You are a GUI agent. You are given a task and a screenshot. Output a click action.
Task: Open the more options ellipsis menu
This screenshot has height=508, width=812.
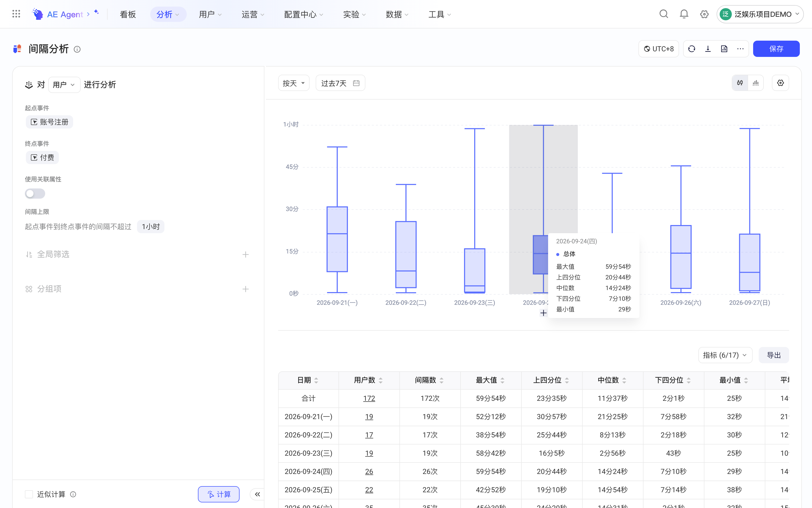pyautogui.click(x=740, y=49)
